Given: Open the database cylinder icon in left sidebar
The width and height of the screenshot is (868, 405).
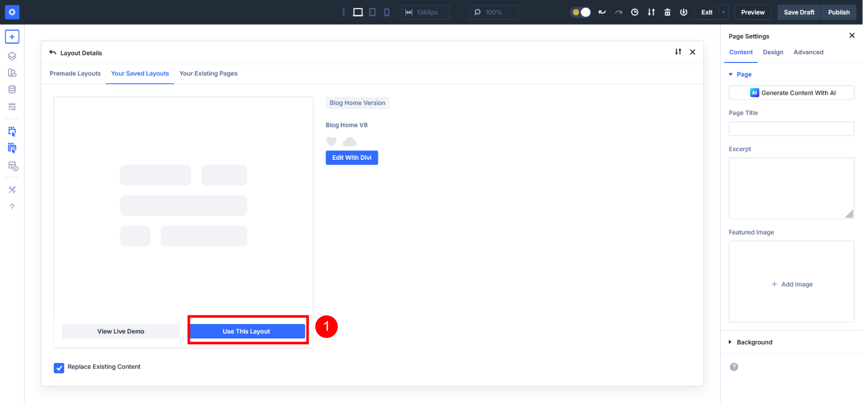Looking at the screenshot, I should (x=12, y=90).
